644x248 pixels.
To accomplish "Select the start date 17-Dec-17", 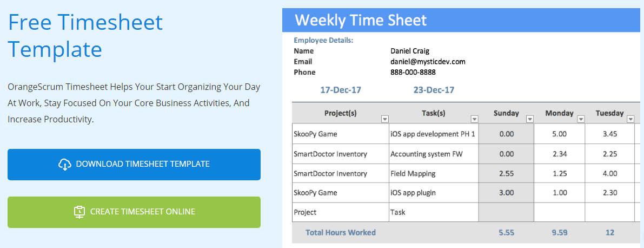I will pos(341,90).
